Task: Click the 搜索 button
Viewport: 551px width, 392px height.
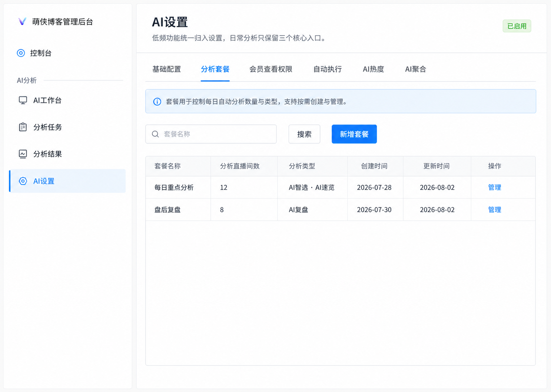Action: (x=304, y=134)
